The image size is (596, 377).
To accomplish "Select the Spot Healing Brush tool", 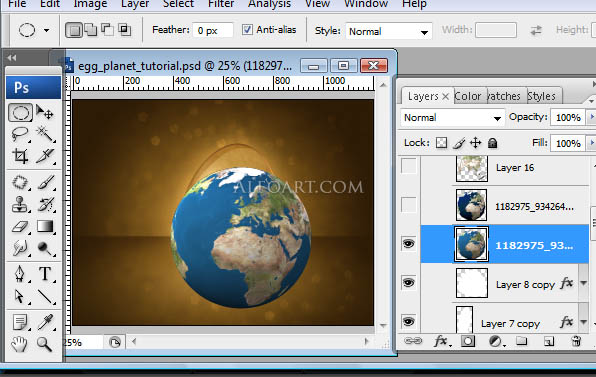I will click(x=20, y=182).
